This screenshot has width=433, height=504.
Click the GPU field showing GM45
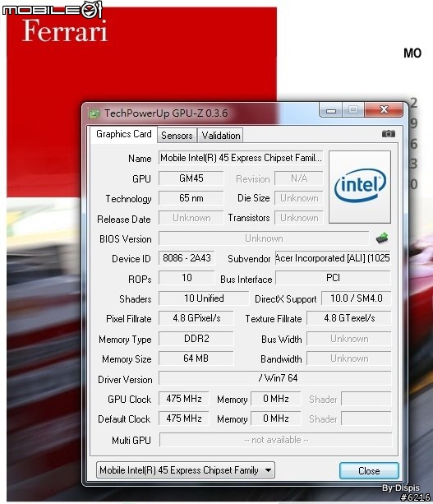191,178
